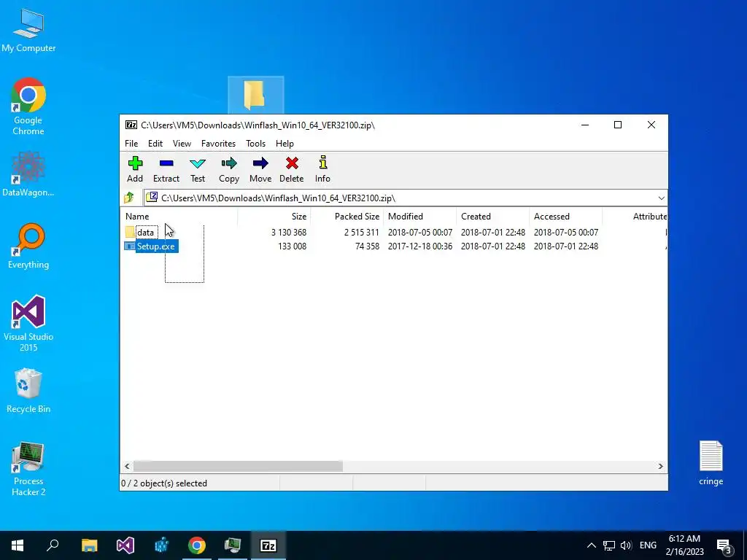Open File Explorer from taskbar
The height and width of the screenshot is (560, 747).
89,545
